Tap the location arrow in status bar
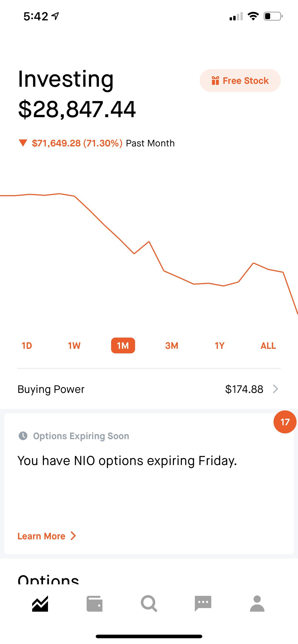The image size is (298, 644). pyautogui.click(x=55, y=16)
